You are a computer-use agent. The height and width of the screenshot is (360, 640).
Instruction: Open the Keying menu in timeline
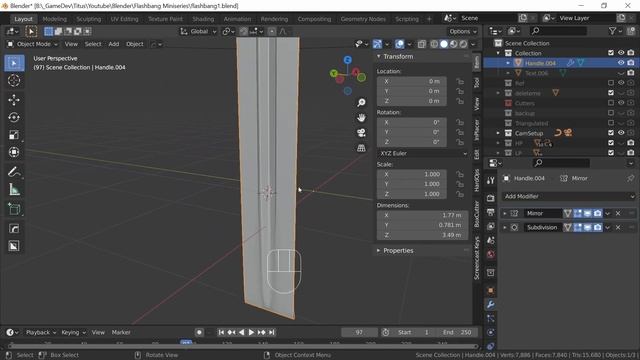pos(73,332)
